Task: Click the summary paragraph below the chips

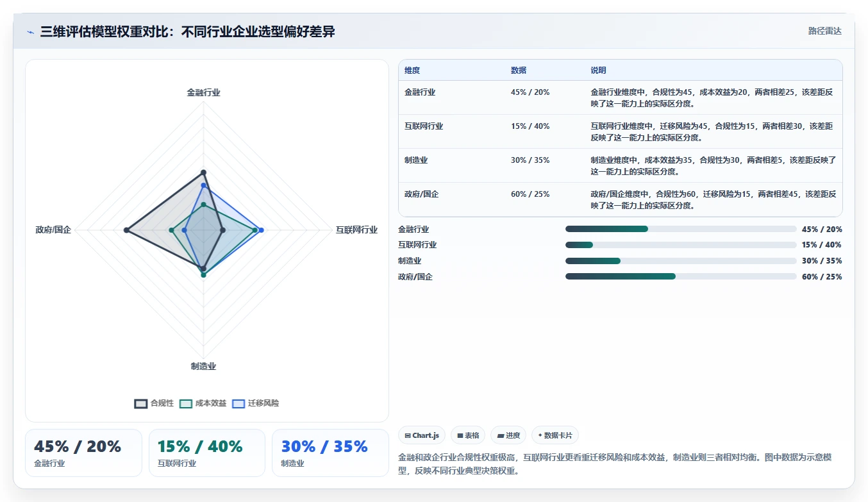Action: [616, 464]
